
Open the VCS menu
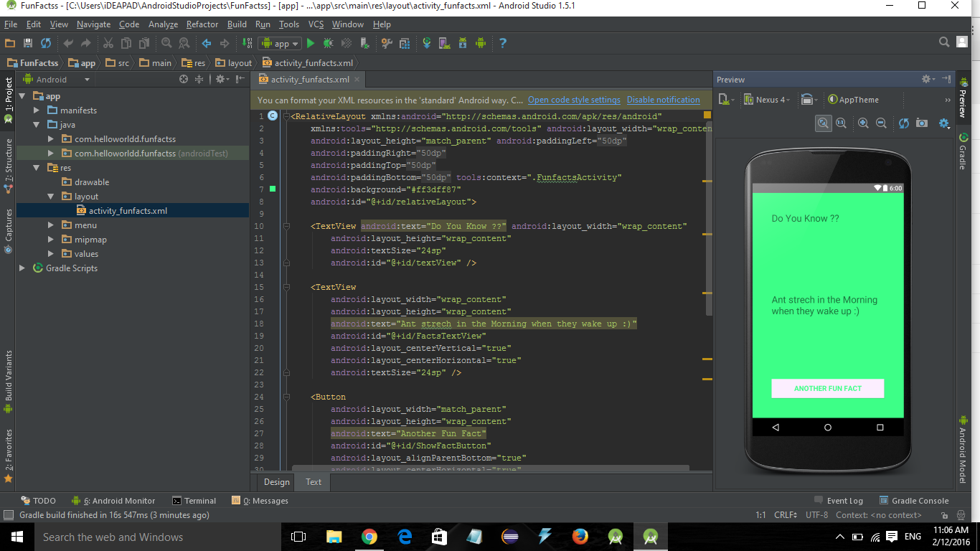click(x=316, y=24)
